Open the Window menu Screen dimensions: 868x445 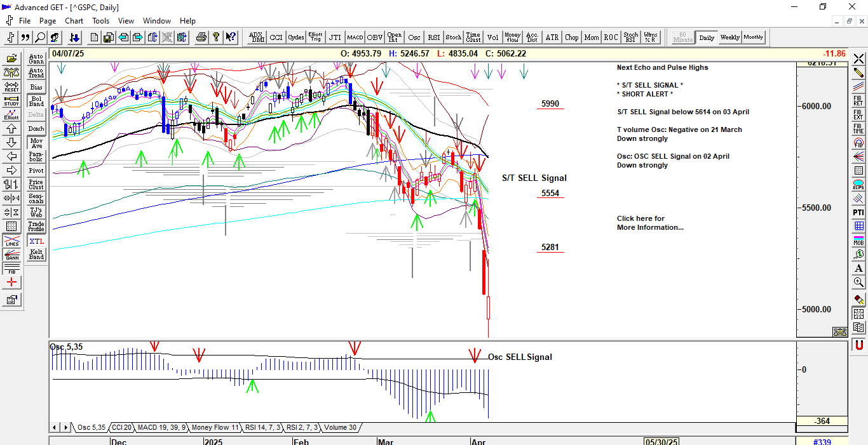(156, 21)
